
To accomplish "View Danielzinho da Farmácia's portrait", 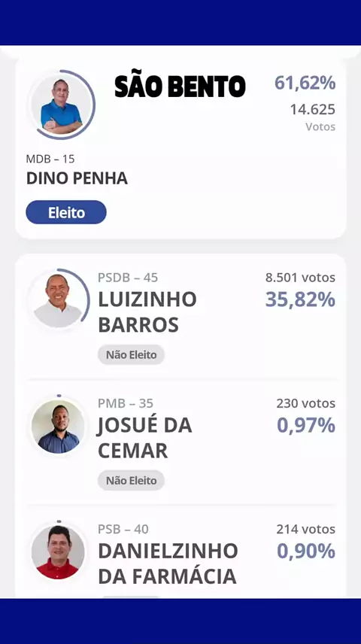I will (58, 552).
